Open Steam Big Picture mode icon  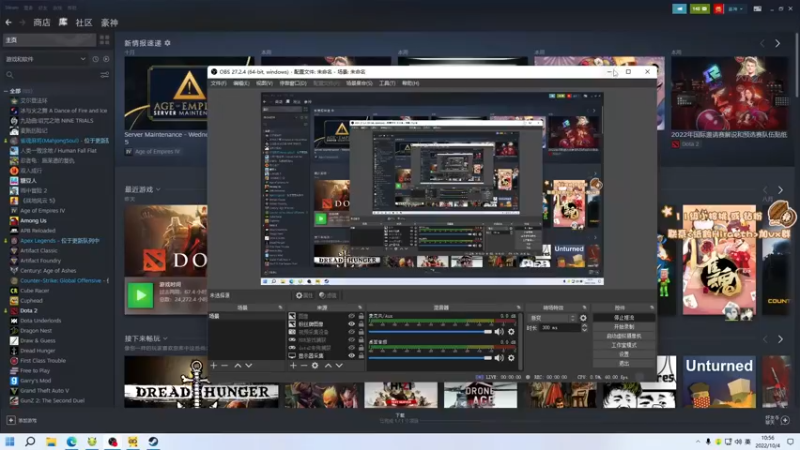click(x=758, y=9)
